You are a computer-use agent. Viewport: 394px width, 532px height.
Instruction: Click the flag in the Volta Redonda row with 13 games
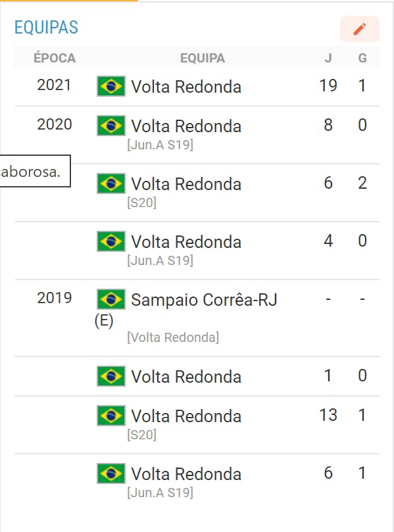[x=111, y=416]
